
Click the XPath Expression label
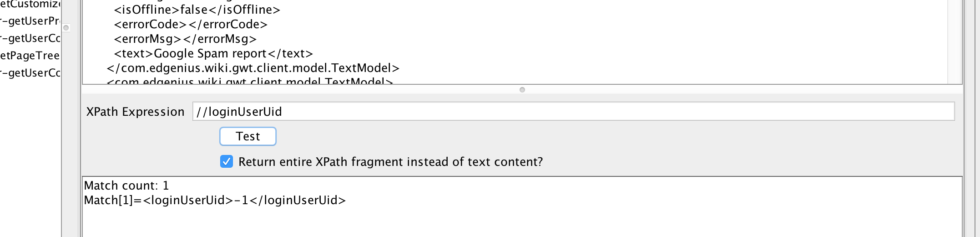point(135,112)
